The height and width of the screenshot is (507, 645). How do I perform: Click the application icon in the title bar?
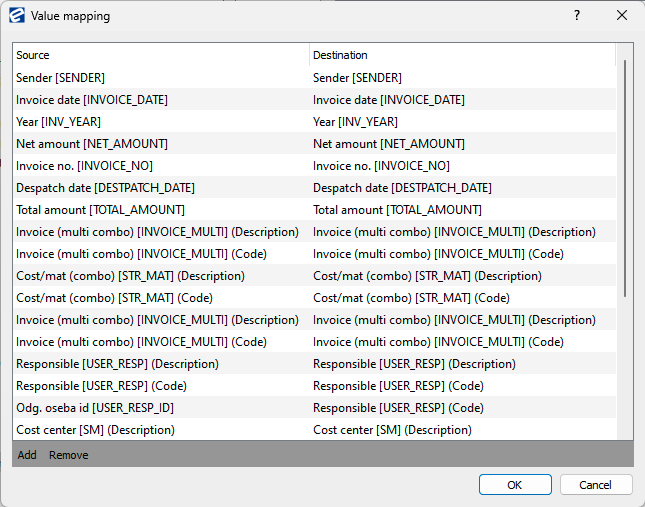pyautogui.click(x=17, y=16)
